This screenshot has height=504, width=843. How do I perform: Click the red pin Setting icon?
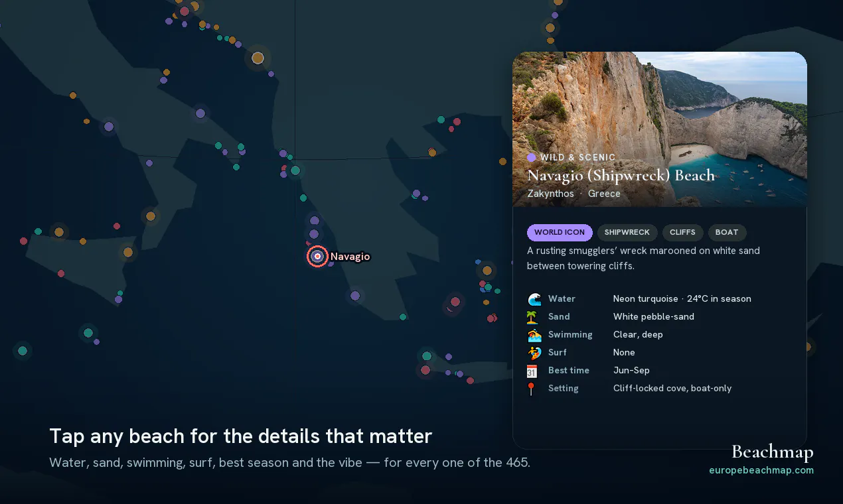click(x=532, y=389)
